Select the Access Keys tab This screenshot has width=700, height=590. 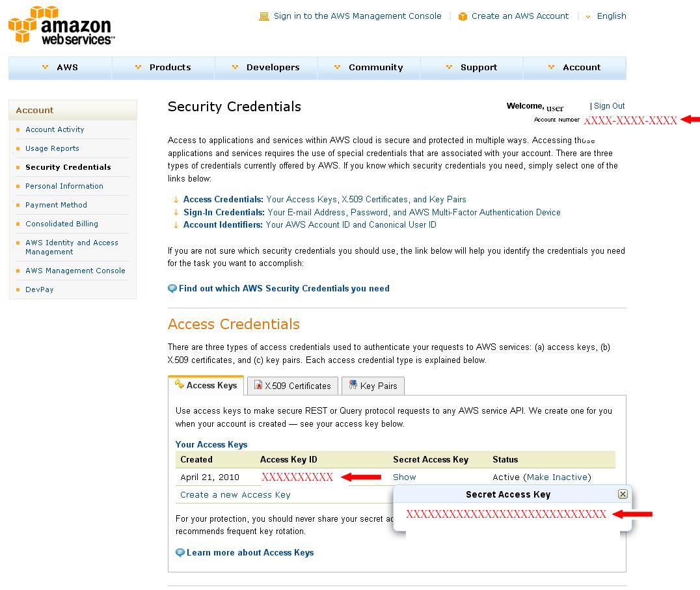pos(206,385)
